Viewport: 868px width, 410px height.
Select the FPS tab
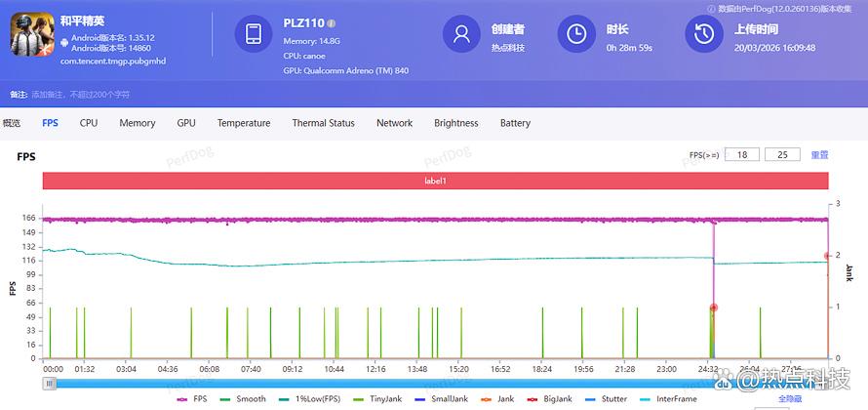50,123
